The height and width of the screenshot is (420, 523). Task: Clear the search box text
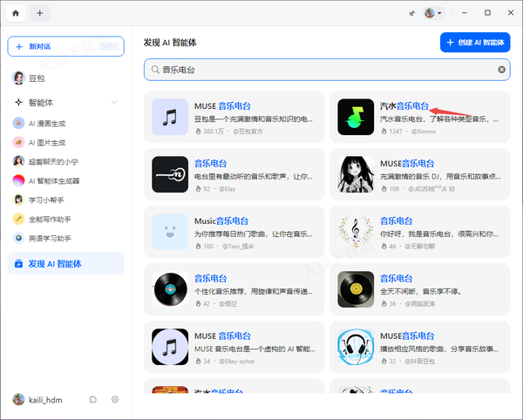point(501,70)
